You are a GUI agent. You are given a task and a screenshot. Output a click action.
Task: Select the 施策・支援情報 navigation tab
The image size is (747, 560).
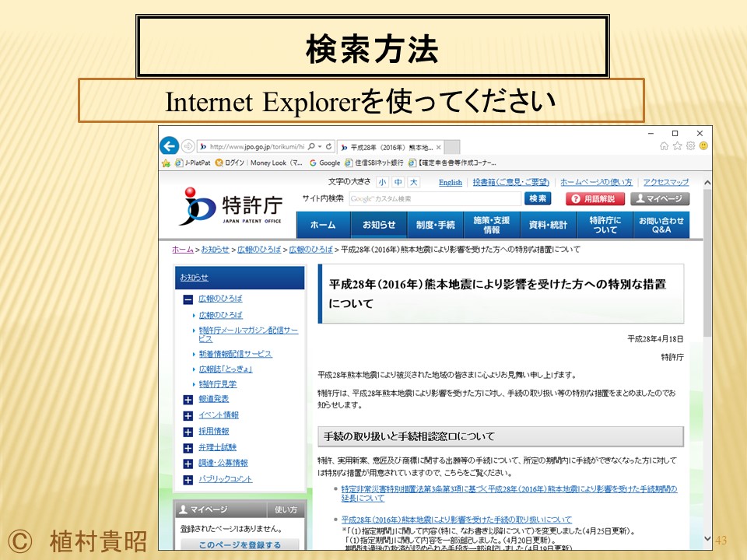click(x=491, y=225)
